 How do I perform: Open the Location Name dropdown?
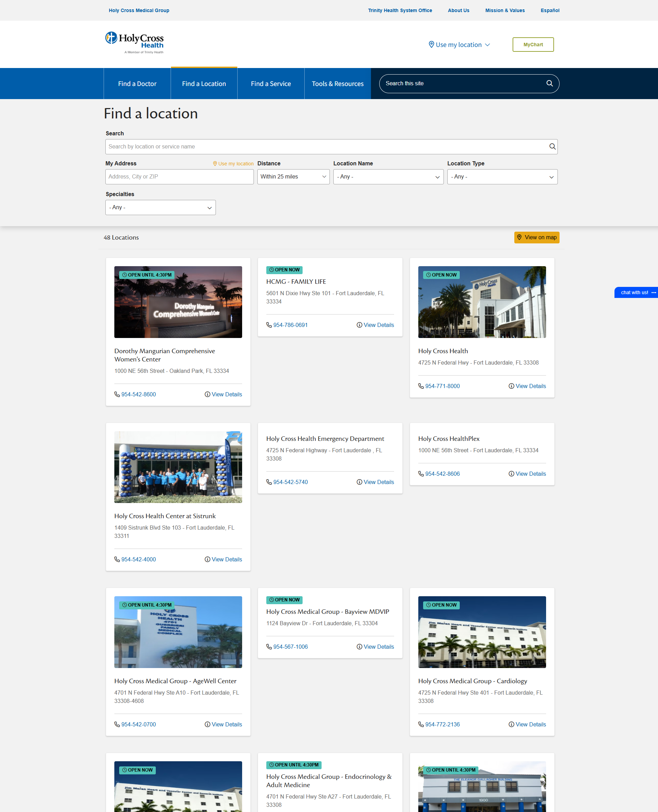pyautogui.click(x=388, y=177)
